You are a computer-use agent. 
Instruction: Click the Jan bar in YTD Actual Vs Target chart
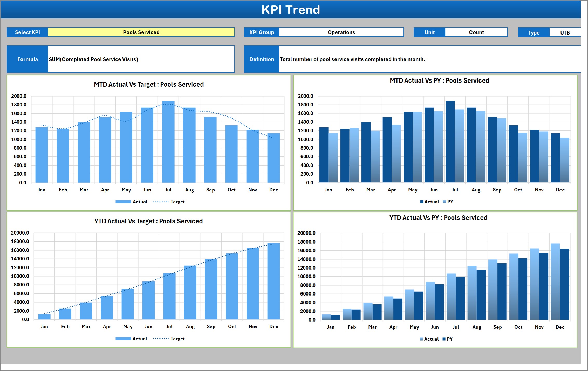(x=44, y=317)
